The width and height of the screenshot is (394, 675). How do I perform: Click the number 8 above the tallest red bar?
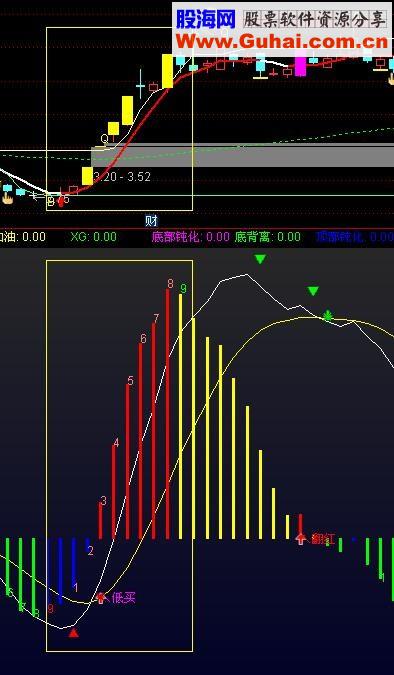tap(171, 284)
